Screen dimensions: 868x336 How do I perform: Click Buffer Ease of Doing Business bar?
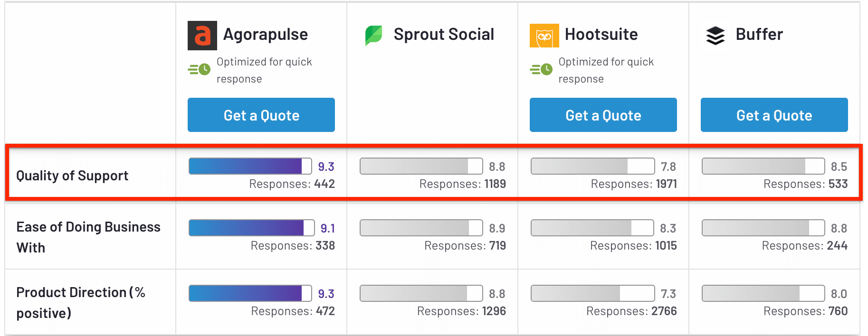point(763,228)
